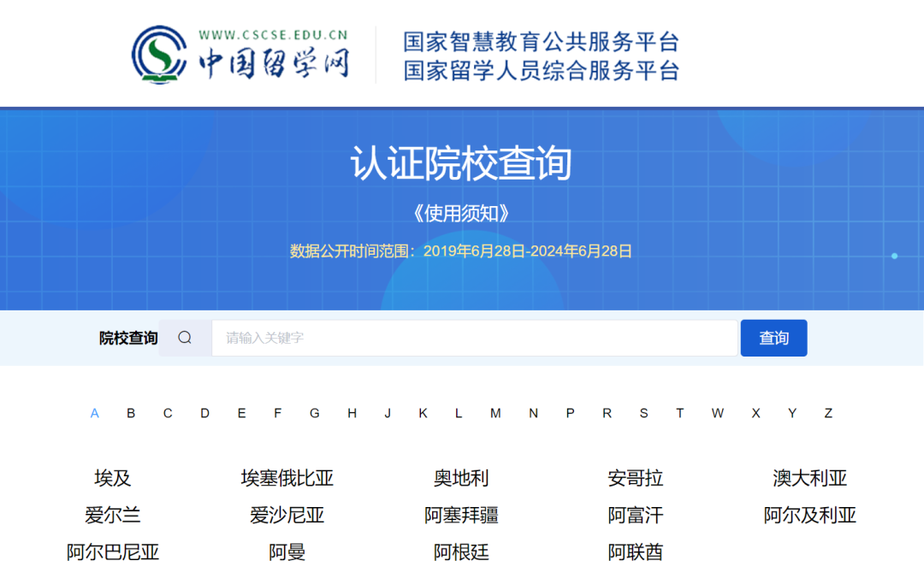Select letter H in alphabet index
The height and width of the screenshot is (578, 924).
pyautogui.click(x=352, y=413)
